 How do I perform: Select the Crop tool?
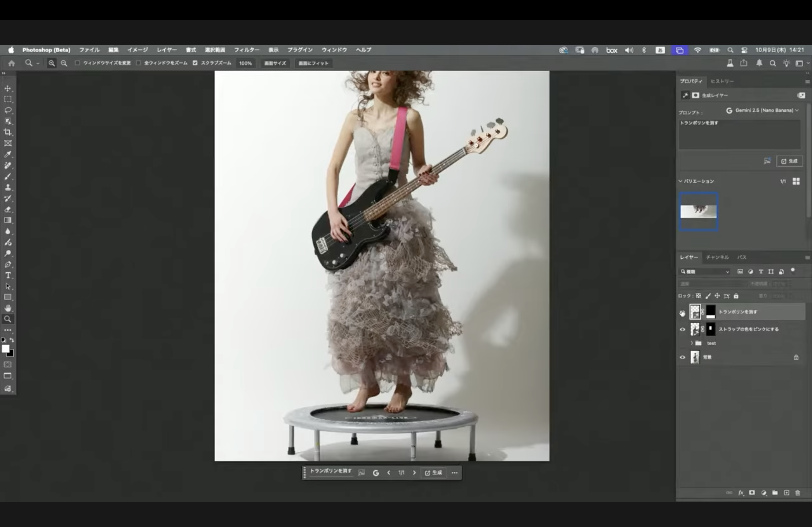click(x=8, y=132)
